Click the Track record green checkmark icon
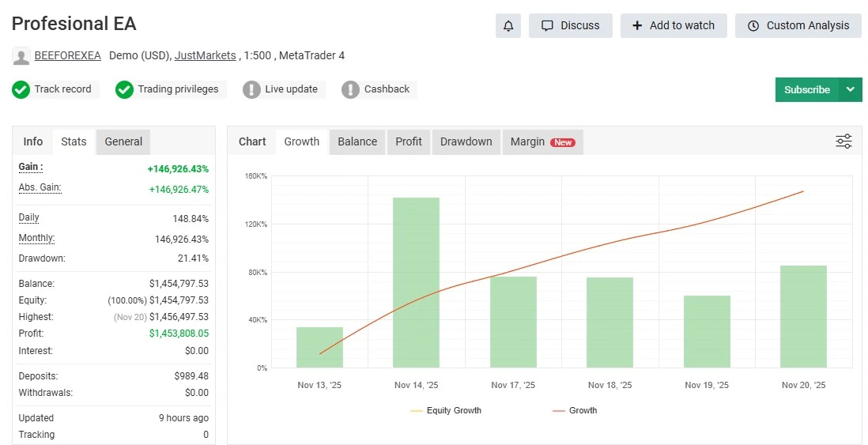This screenshot has width=868, height=445. point(21,89)
